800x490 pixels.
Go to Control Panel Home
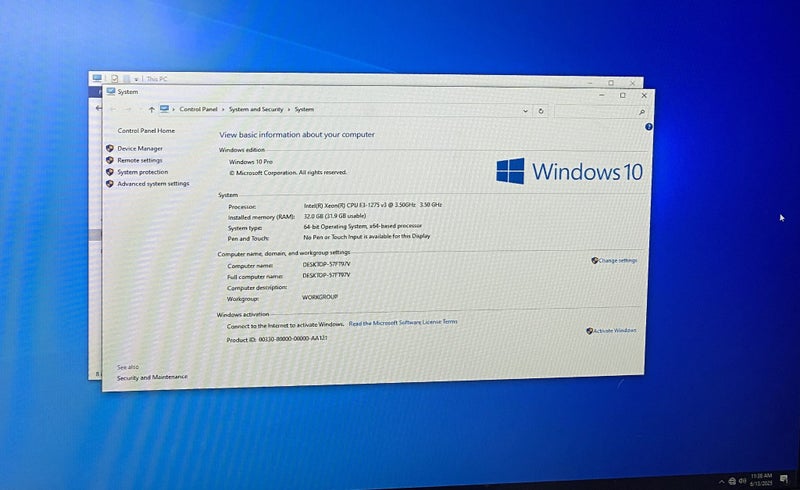point(146,131)
